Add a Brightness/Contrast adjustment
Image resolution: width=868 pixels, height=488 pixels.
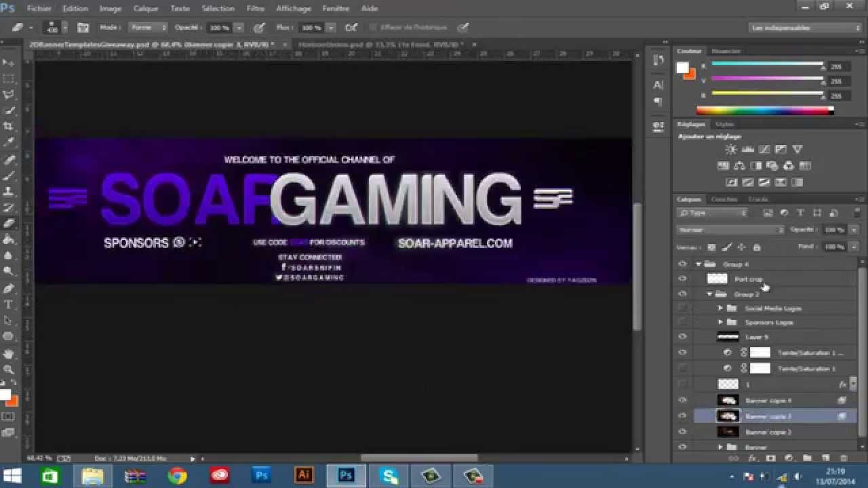tap(731, 149)
